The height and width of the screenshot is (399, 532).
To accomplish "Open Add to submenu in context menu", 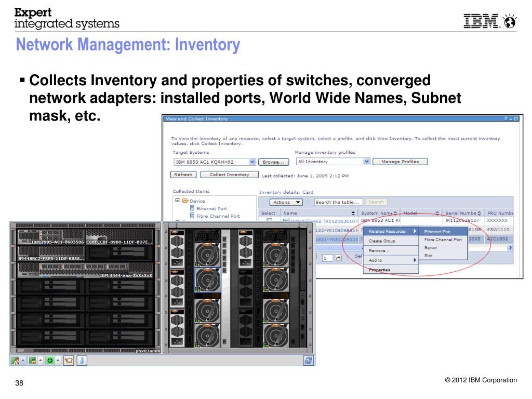I will point(391,260).
